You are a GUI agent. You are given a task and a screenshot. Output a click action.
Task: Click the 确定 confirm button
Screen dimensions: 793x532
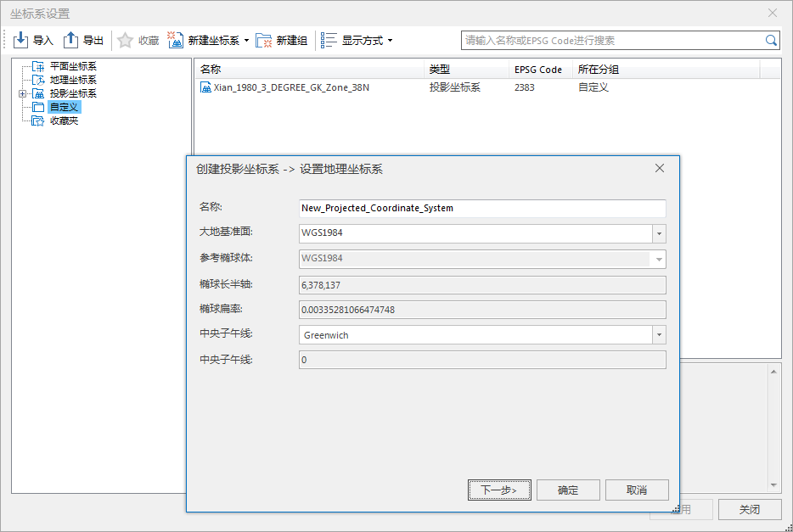point(568,490)
